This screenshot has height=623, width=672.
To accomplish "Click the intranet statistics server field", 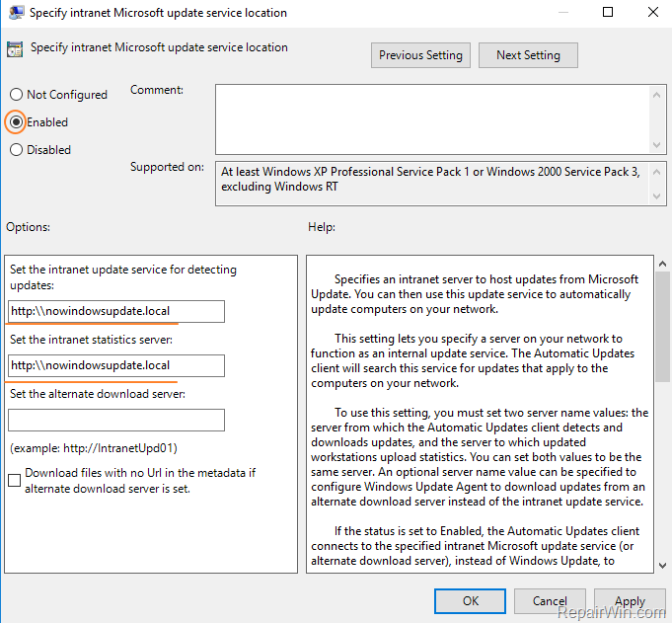I will coord(116,365).
